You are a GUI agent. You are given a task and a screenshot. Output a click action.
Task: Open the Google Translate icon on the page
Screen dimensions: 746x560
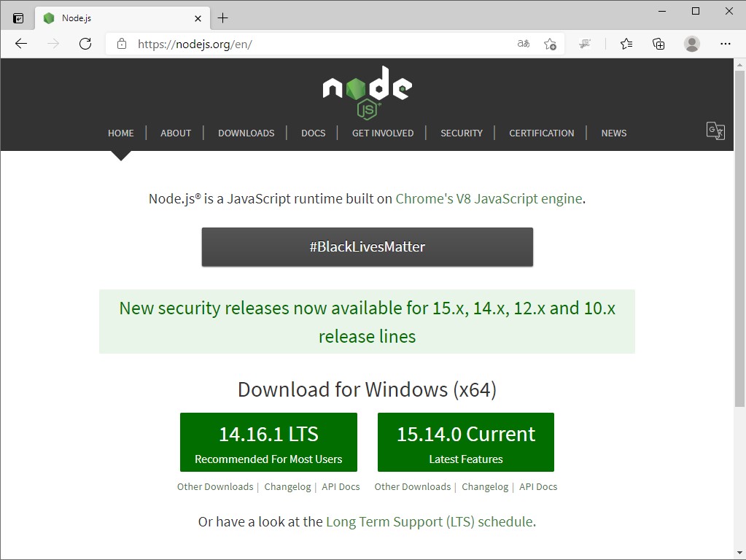(x=715, y=131)
